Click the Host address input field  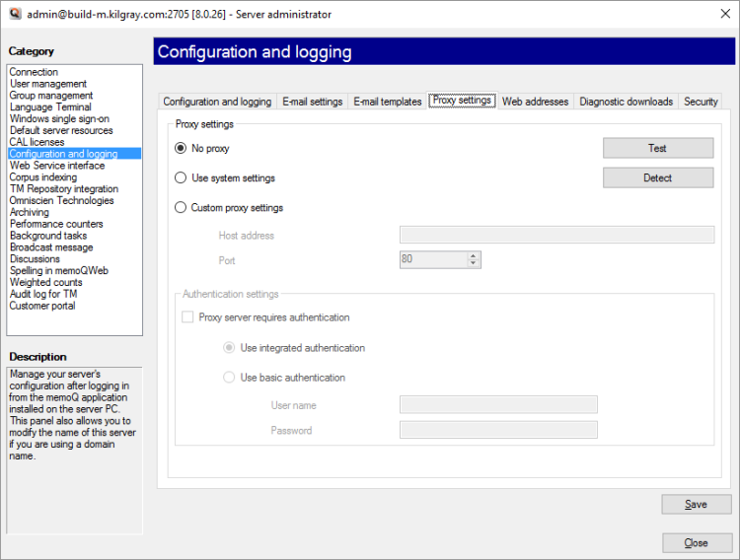coord(556,235)
